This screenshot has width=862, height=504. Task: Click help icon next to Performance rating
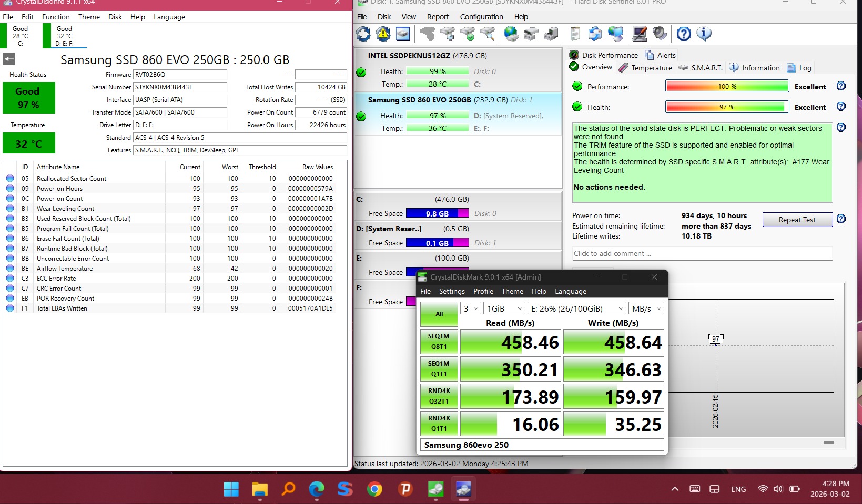(841, 86)
